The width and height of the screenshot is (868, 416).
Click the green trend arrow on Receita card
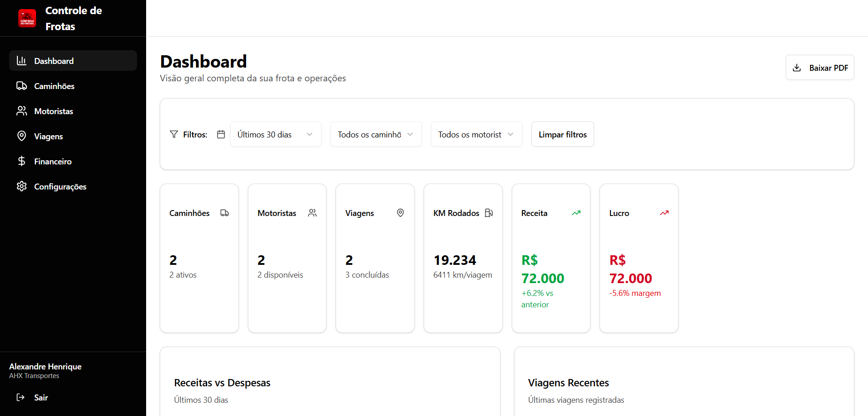coord(576,212)
